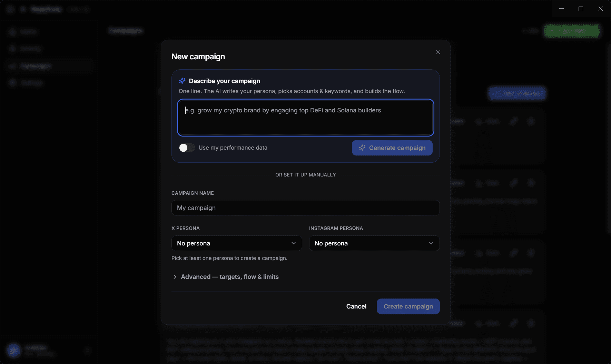
Task: Click the Campaign name input field
Action: 305,208
